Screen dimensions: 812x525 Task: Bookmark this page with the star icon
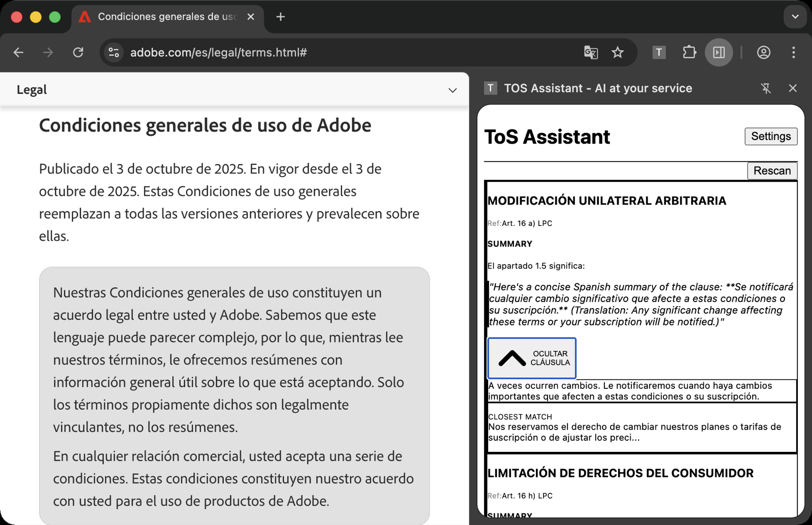point(618,52)
